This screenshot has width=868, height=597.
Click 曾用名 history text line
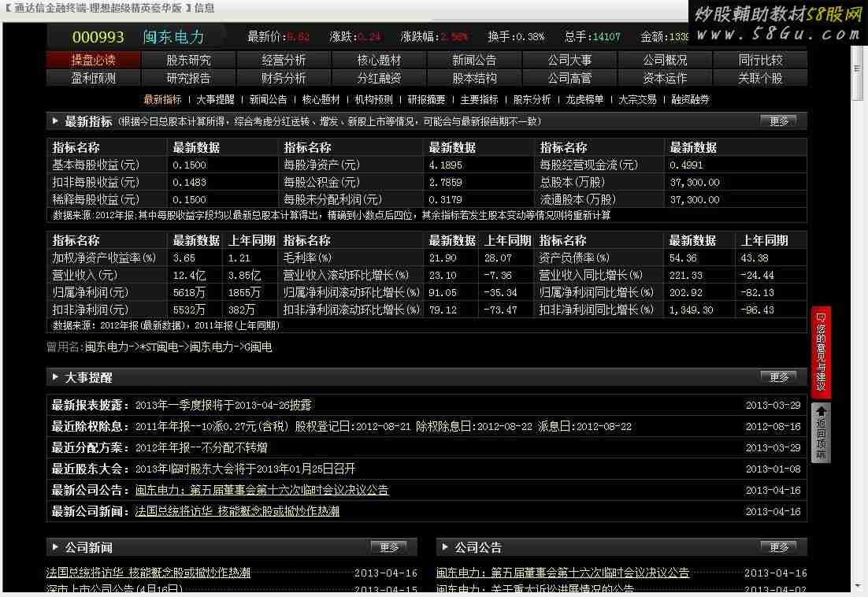(159, 347)
